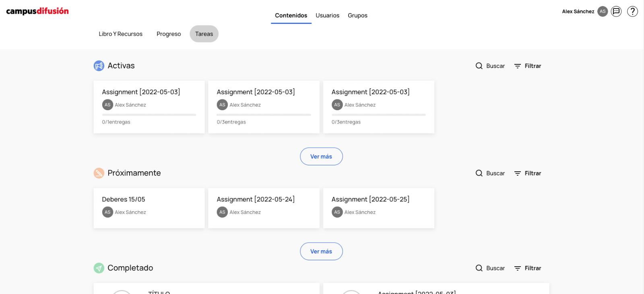Click Buscar label in Activas section
The image size is (644, 294).
[x=495, y=66]
